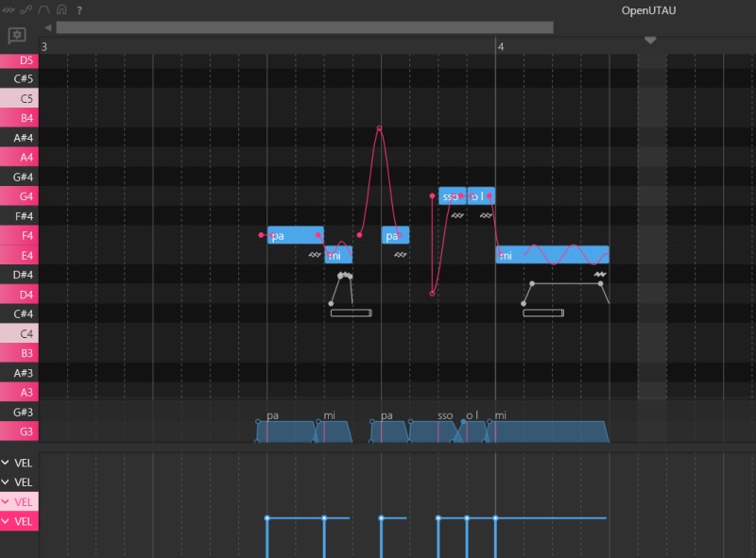Click bar number 4 on the timeline ruler
The width and height of the screenshot is (756, 558).
[501, 47]
